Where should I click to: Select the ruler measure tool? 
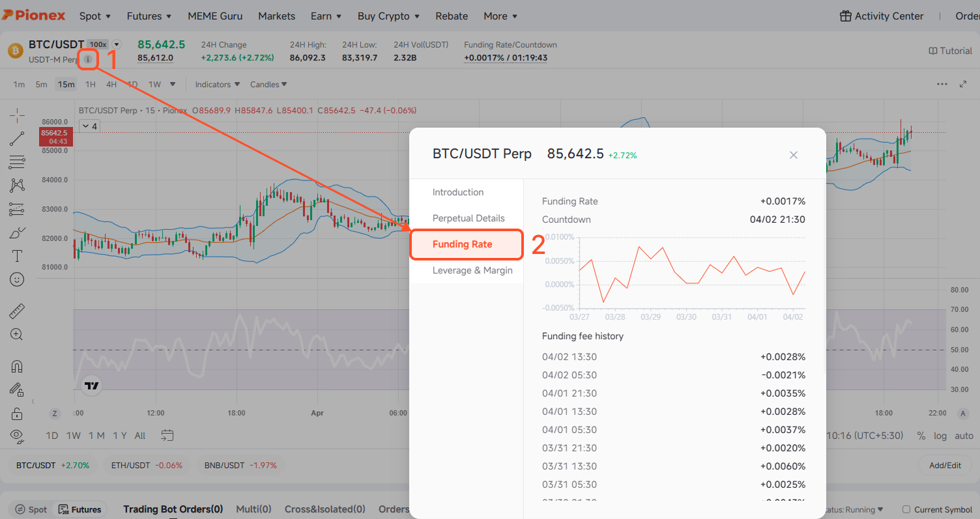pos(17,311)
